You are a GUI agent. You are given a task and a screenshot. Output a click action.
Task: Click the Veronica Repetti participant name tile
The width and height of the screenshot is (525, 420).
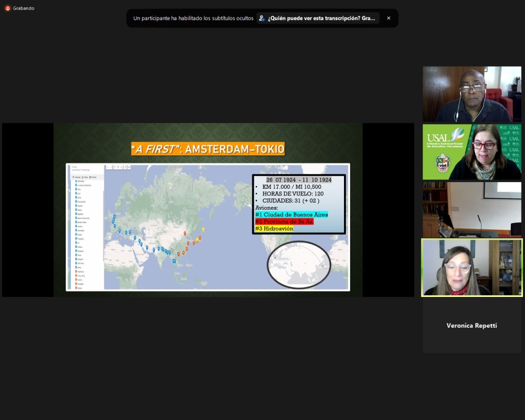472,326
